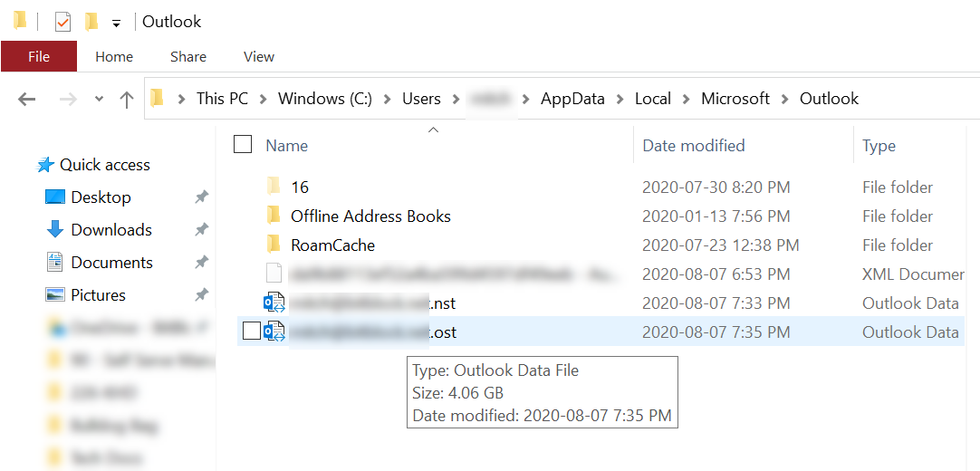Switch to the View ribbon tab
The height and width of the screenshot is (471, 980).
(x=259, y=57)
